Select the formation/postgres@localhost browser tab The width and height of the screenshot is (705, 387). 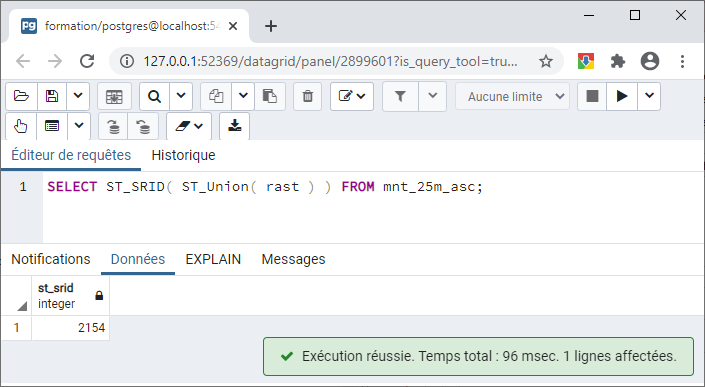pyautogui.click(x=129, y=26)
